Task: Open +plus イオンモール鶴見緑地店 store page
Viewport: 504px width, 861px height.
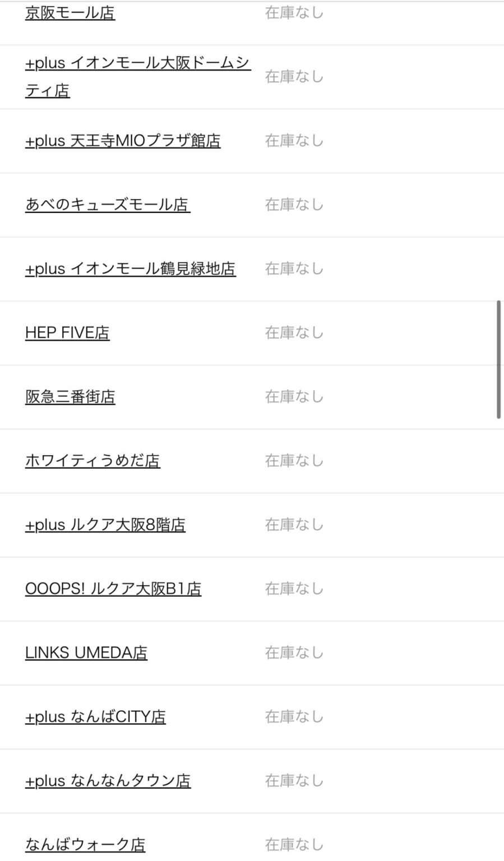Action: pos(130,269)
